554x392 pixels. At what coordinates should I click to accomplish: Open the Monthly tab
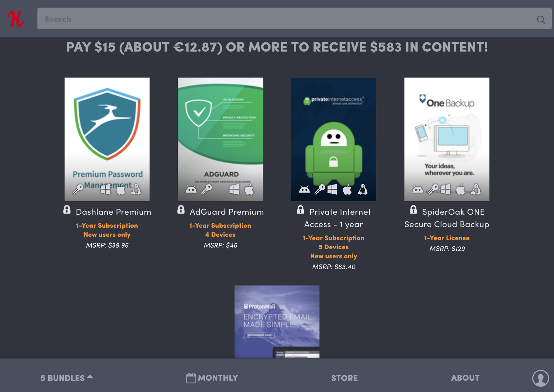tap(212, 378)
